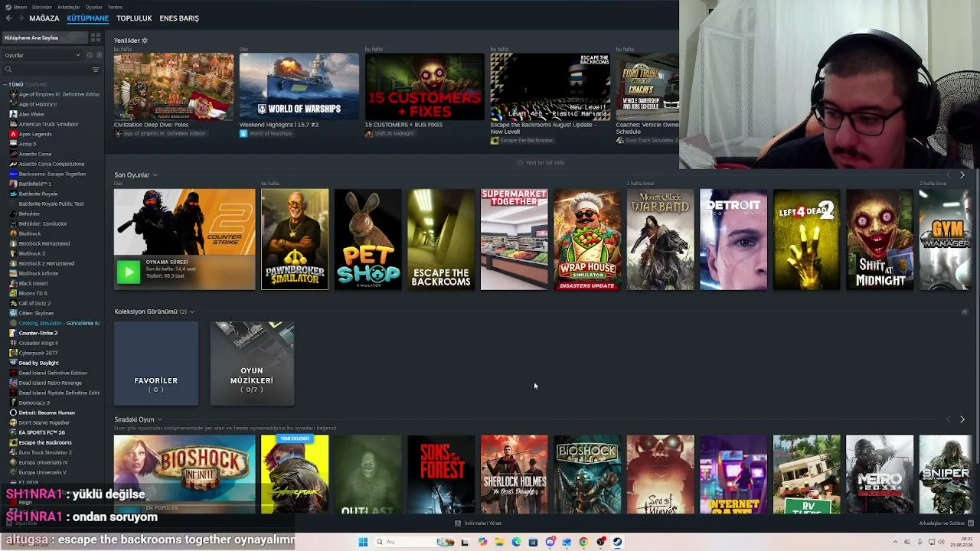This screenshot has height=551, width=980.
Task: Open the ENES BARIŞ profile tab
Action: tap(179, 18)
